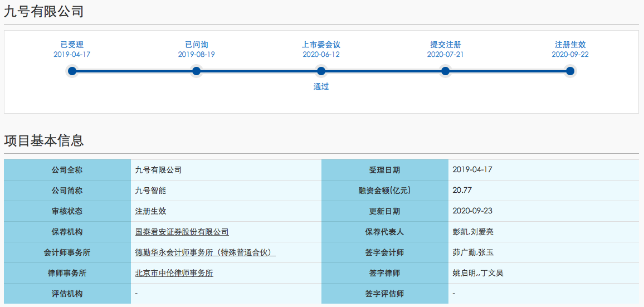Click the 姚启明,,丁文昊 lawyers value
Screen dimensions: 644x307
(477, 273)
